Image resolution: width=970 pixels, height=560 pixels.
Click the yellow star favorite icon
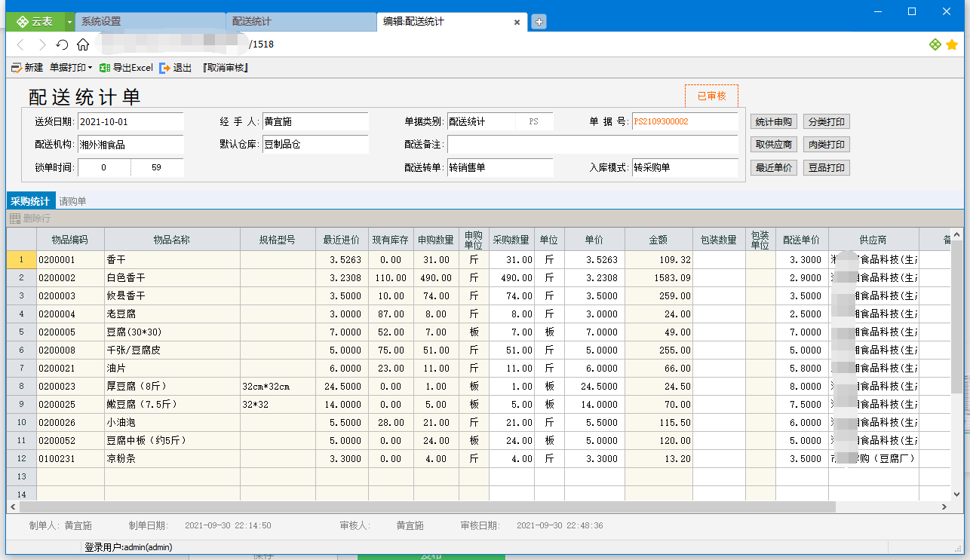pyautogui.click(x=952, y=44)
